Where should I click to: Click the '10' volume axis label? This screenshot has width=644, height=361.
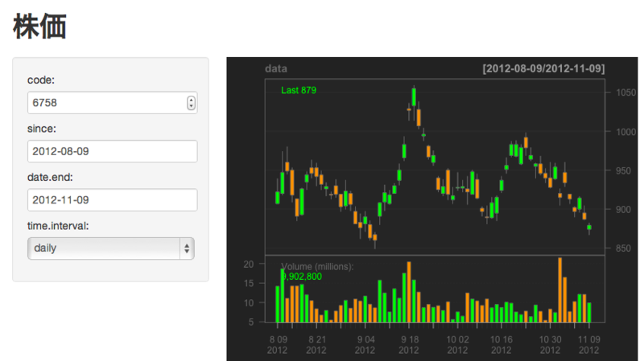pyautogui.click(x=249, y=303)
